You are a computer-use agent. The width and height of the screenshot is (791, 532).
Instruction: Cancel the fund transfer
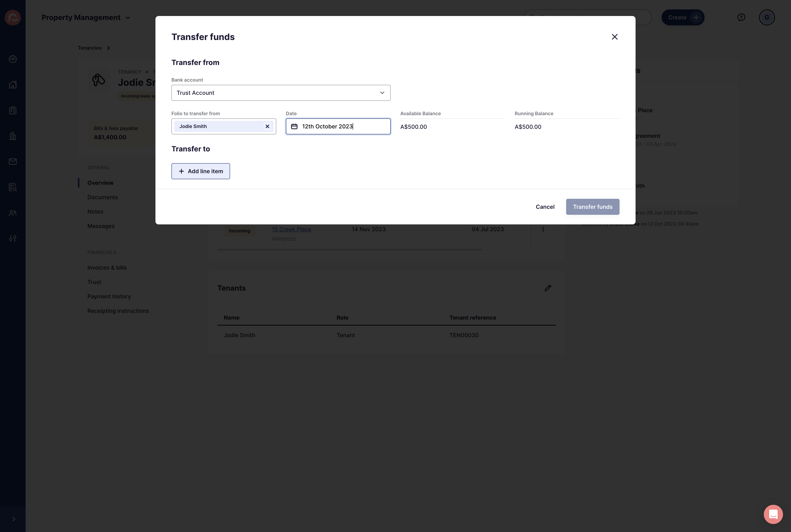(x=545, y=207)
